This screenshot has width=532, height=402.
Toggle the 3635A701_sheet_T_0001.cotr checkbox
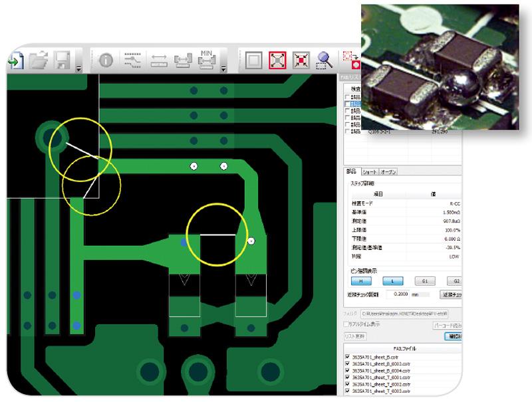347,378
